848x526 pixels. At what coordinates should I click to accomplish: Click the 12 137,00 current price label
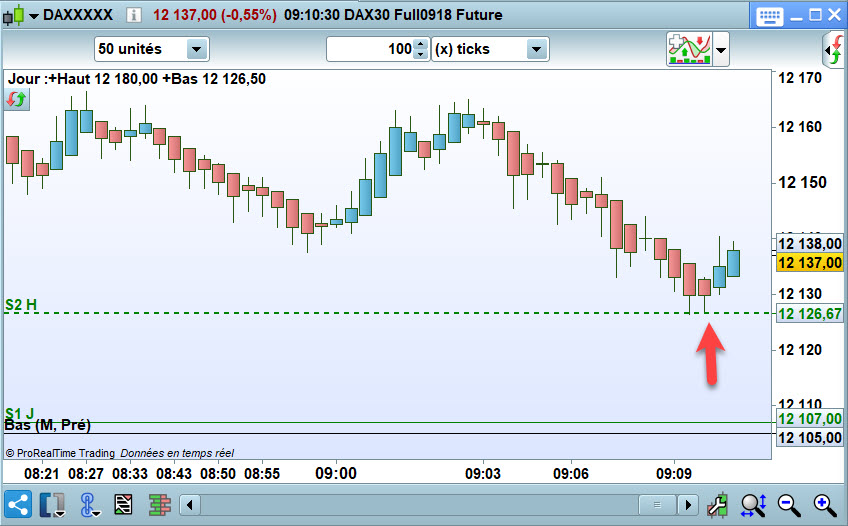[x=810, y=263]
